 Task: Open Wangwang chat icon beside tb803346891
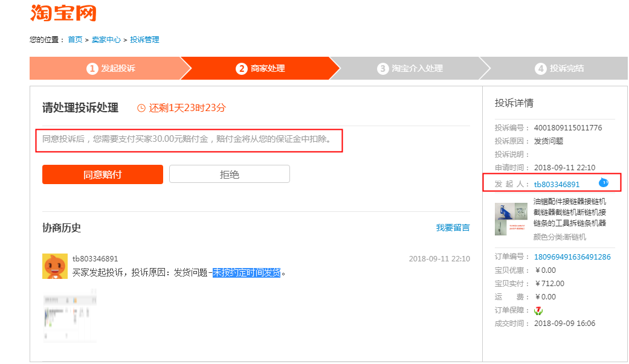pyautogui.click(x=604, y=183)
